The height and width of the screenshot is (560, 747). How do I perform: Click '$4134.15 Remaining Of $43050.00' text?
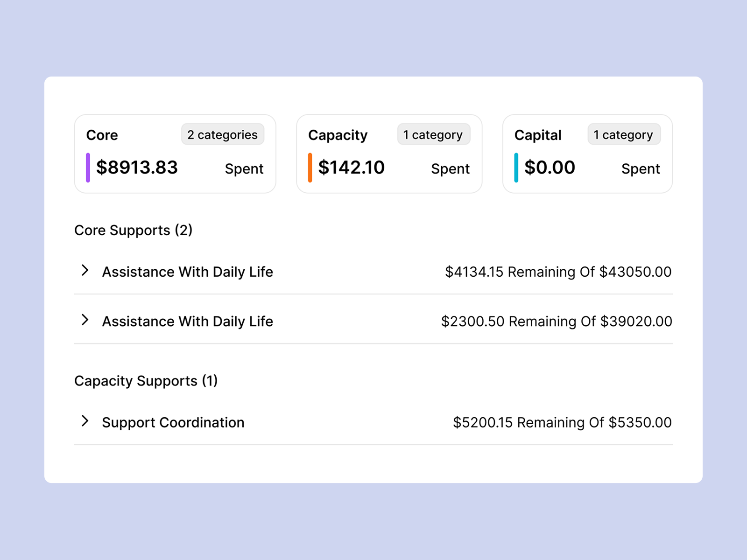pyautogui.click(x=558, y=272)
